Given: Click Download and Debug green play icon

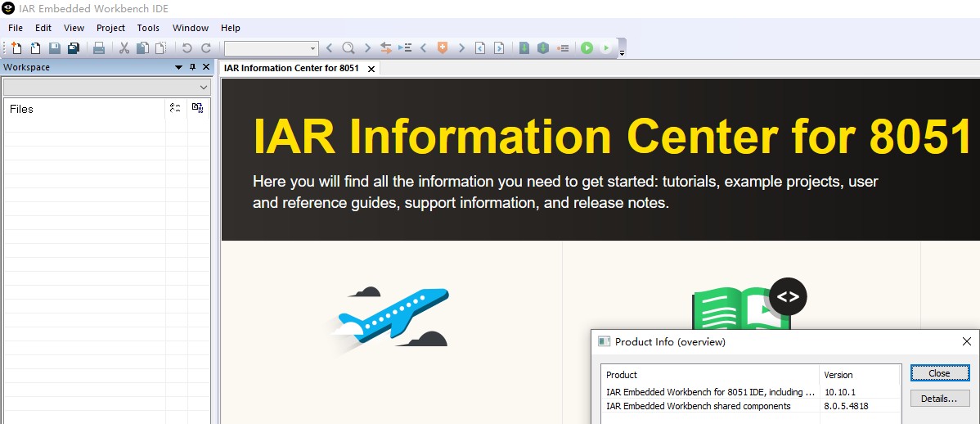Looking at the screenshot, I should [587, 48].
